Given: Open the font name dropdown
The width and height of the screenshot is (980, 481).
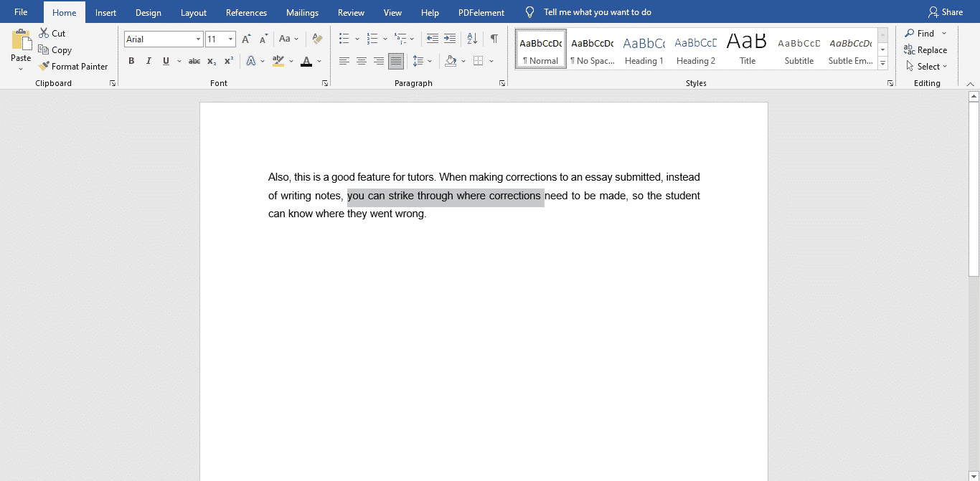Looking at the screenshot, I should point(198,39).
